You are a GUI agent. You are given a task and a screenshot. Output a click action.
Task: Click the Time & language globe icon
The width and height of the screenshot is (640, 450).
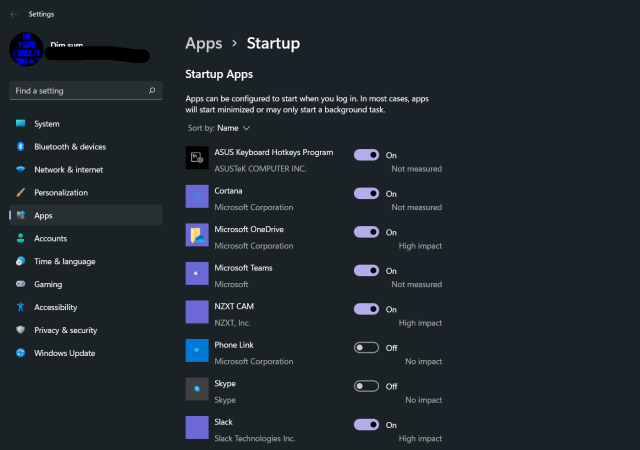tap(20, 261)
